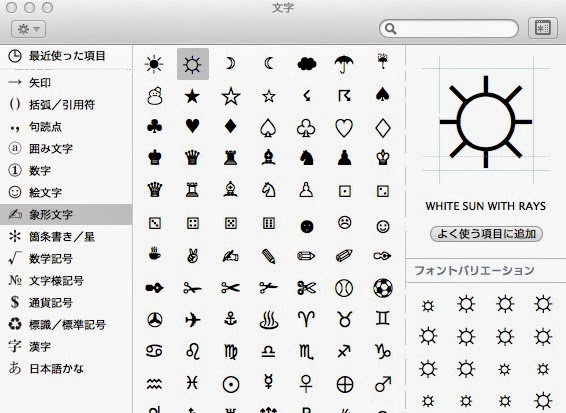Pick the white club suit symbol
Image resolution: width=566 pixels, height=413 pixels.
click(x=306, y=128)
